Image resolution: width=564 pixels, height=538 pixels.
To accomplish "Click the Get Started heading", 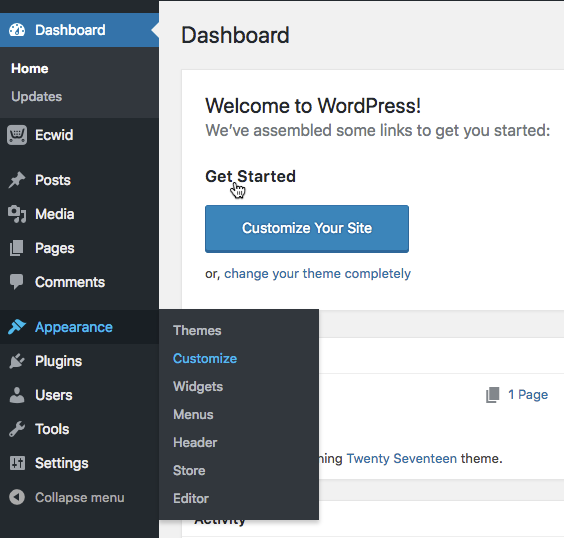I will tap(250, 176).
